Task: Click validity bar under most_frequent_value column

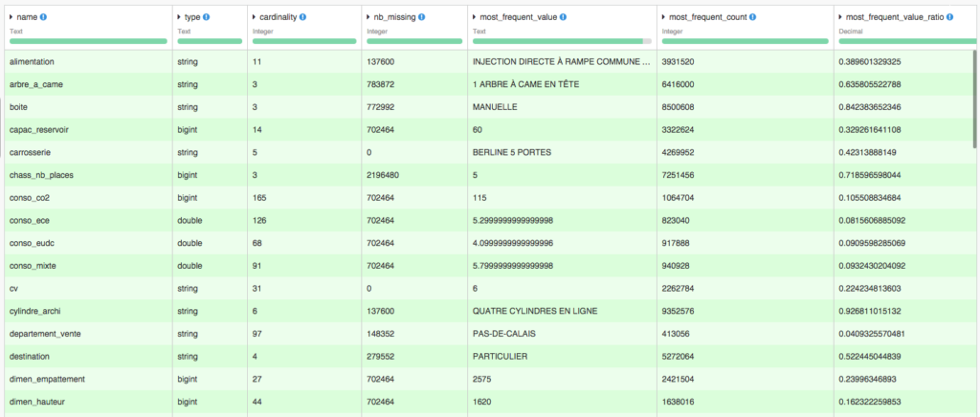Action: click(558, 41)
